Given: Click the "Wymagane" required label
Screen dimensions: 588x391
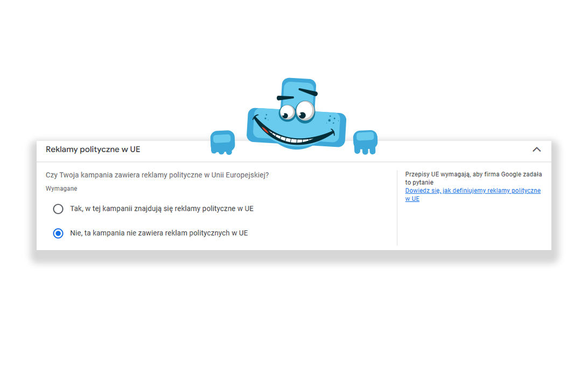Looking at the screenshot, I should pyautogui.click(x=61, y=189).
